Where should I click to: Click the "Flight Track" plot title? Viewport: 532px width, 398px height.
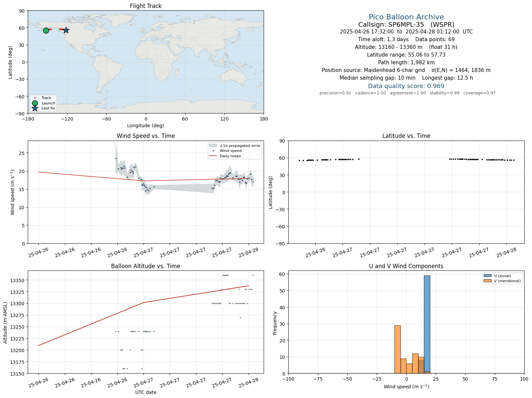point(146,6)
